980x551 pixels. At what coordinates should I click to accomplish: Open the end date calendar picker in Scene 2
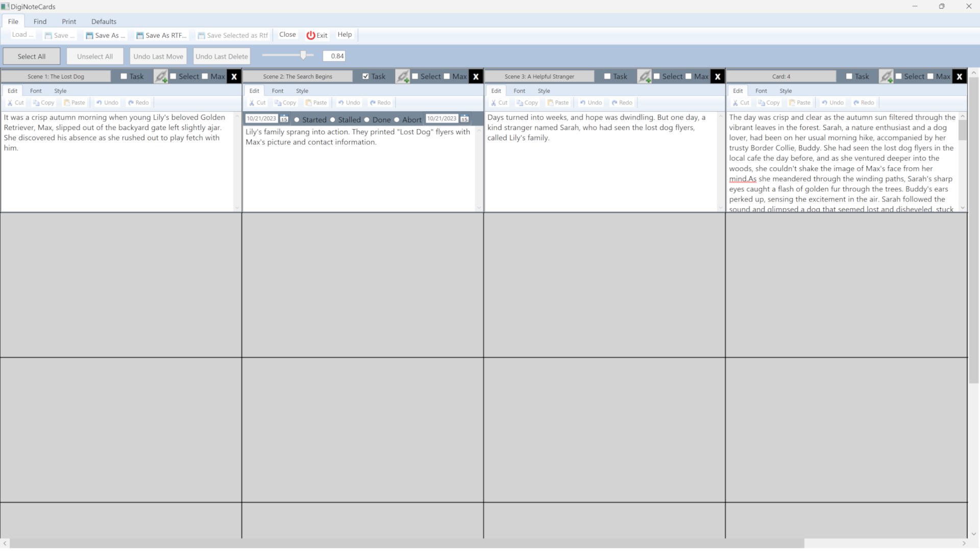(x=464, y=119)
